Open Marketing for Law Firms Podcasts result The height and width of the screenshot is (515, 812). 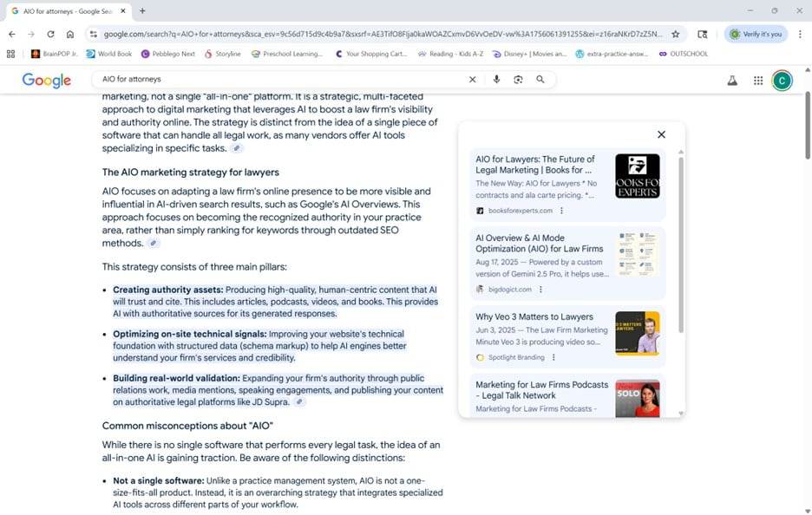pyautogui.click(x=541, y=390)
